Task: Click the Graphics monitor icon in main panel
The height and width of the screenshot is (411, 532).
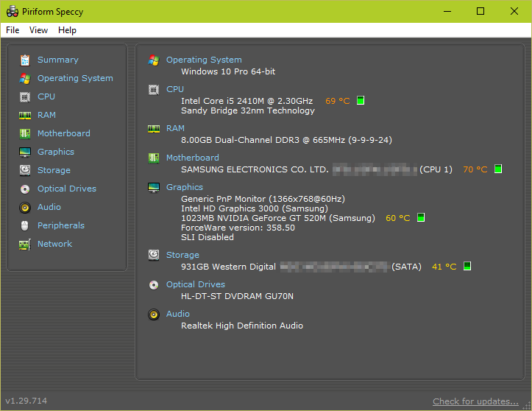Action: pyautogui.click(x=154, y=188)
